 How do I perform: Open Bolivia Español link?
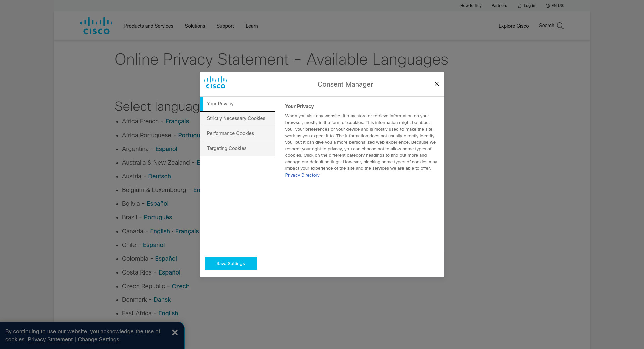tap(158, 204)
